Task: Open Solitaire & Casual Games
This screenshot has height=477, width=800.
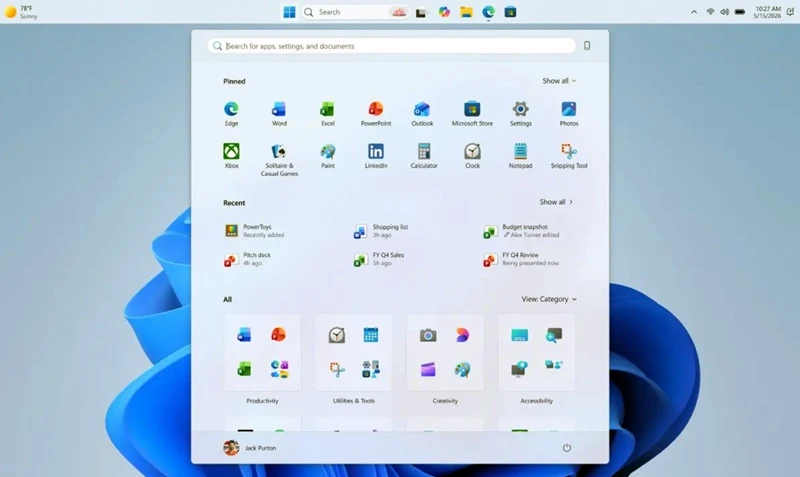Action: 279,160
